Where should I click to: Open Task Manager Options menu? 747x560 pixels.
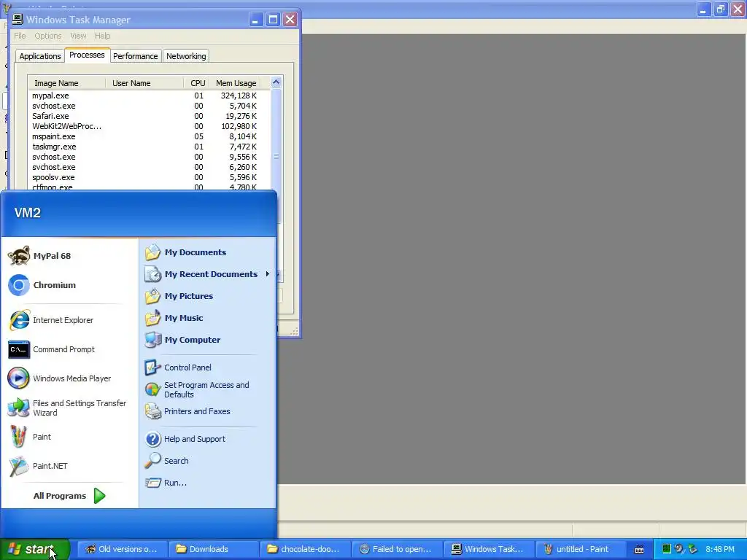coord(47,36)
